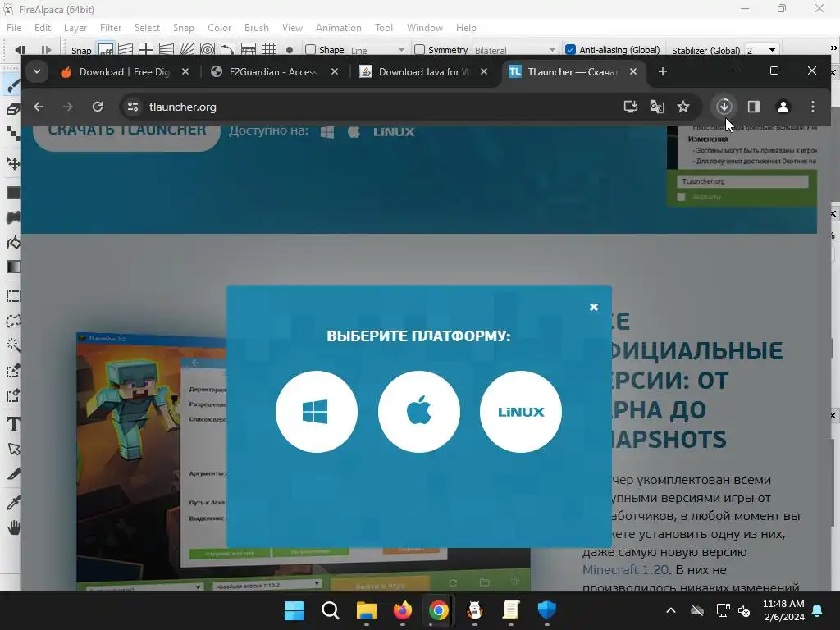Open the Minecraft 1.20 link
The image size is (840, 630).
[x=625, y=569]
